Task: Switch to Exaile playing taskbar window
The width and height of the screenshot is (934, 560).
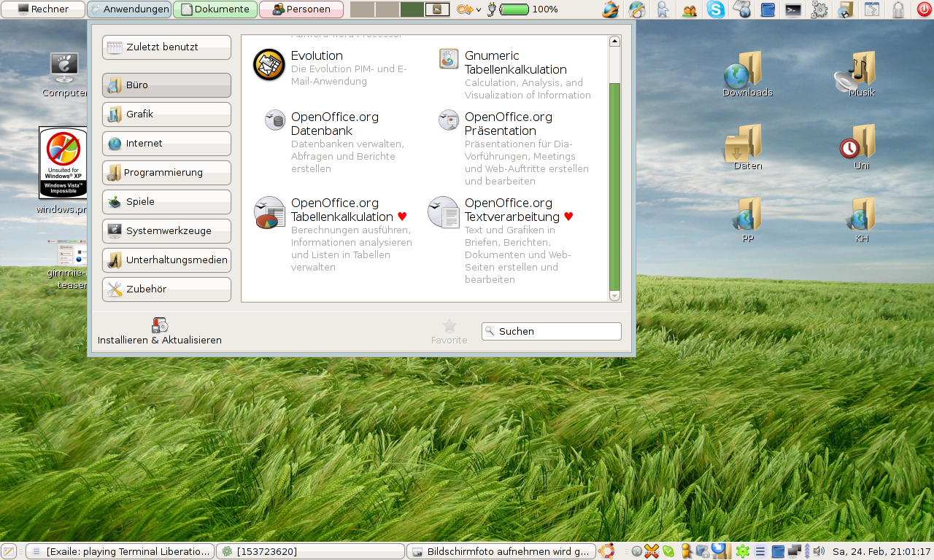Action: [x=120, y=551]
